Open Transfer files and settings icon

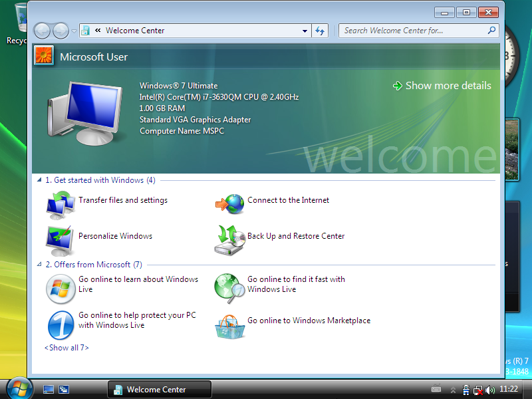(x=61, y=205)
